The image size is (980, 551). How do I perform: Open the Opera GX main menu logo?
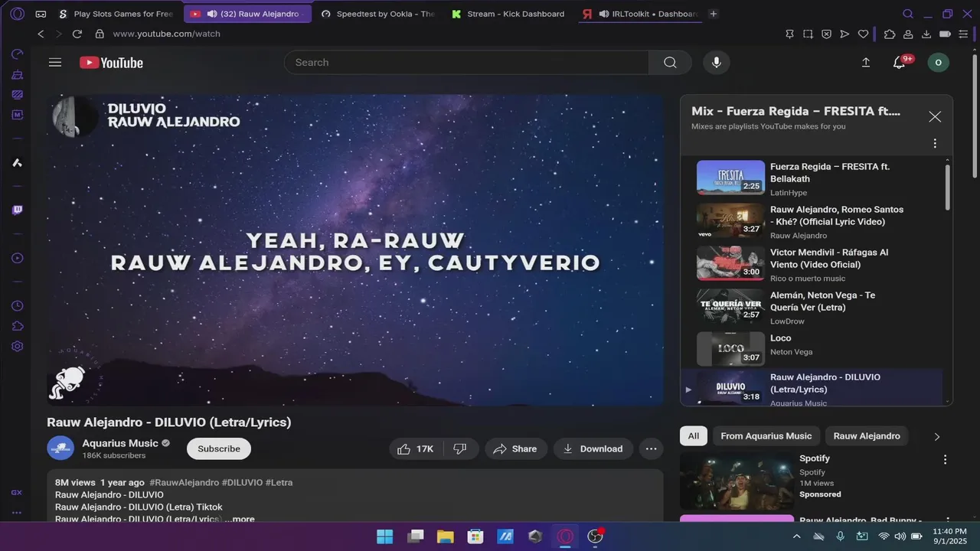(x=18, y=14)
